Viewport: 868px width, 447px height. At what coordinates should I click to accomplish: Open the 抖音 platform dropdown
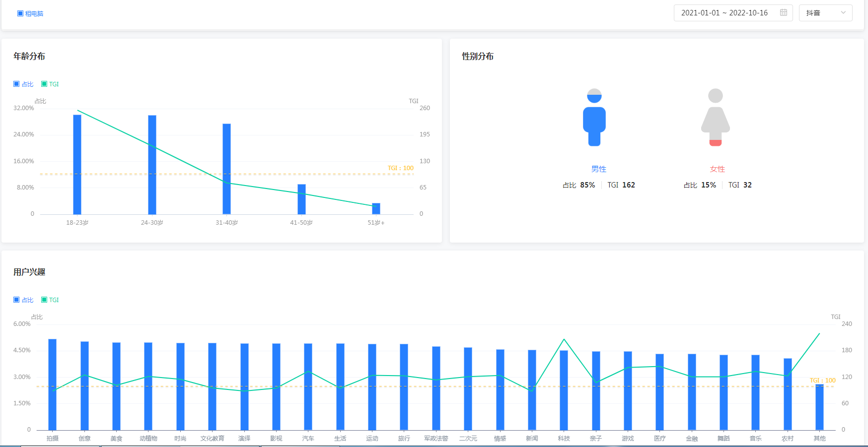825,13
